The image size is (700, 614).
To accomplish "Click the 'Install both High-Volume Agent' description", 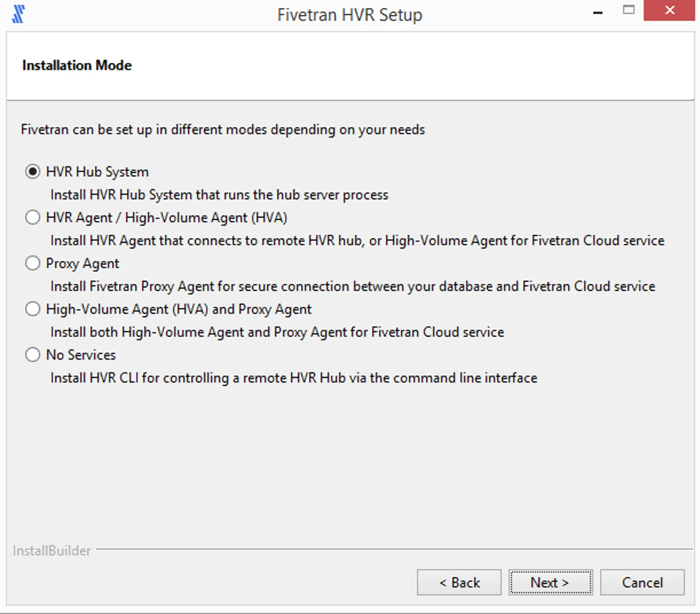I will [277, 332].
